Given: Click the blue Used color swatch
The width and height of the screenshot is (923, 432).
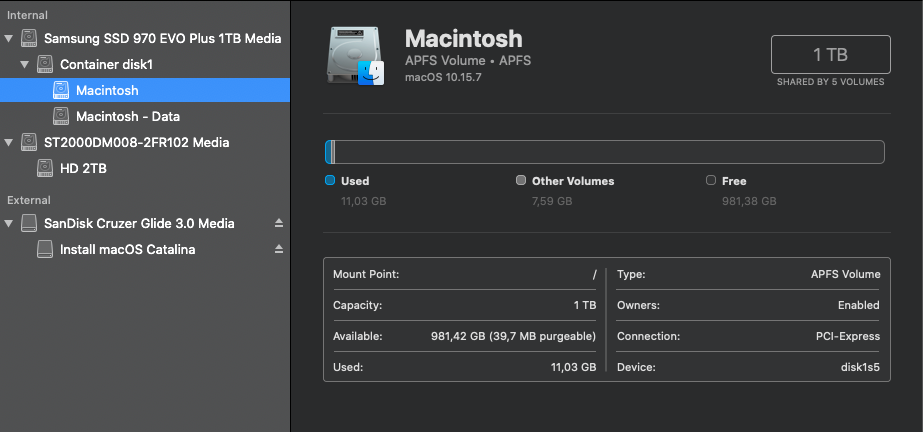Looking at the screenshot, I should coord(330,180).
